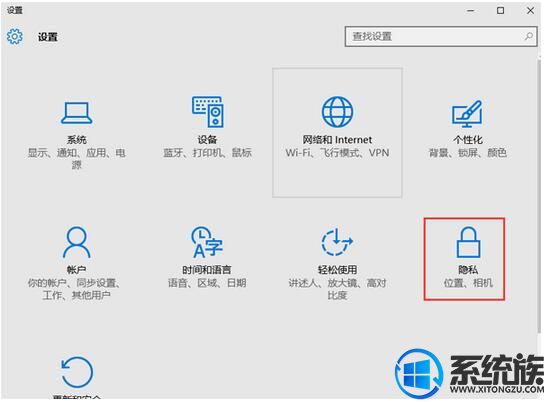Open the 隐私 padlock icon
The width and height of the screenshot is (544, 402).
468,242
